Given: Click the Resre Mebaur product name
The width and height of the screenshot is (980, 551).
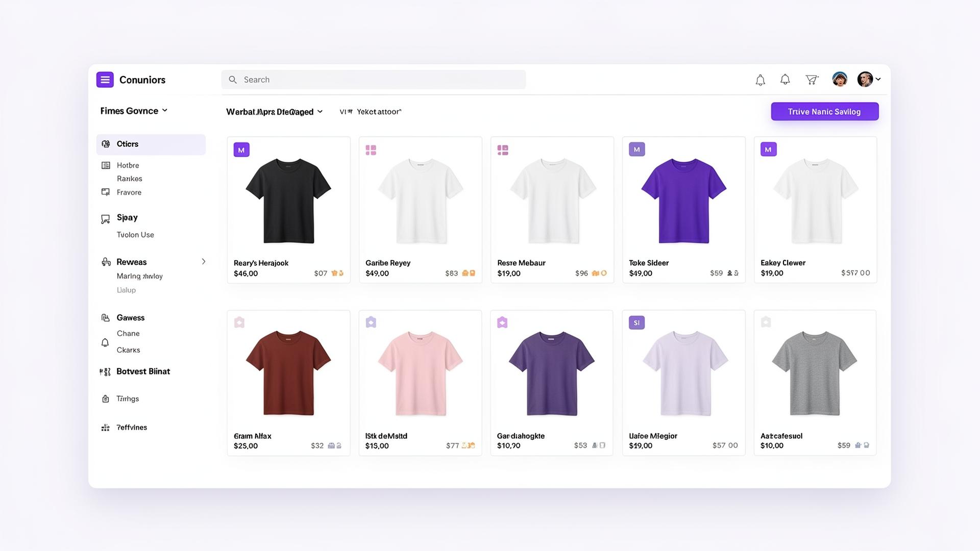Looking at the screenshot, I should click(521, 263).
